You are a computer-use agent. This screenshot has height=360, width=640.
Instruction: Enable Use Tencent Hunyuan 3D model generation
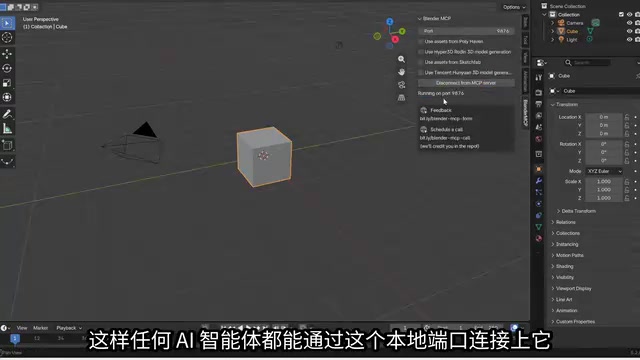tap(421, 73)
